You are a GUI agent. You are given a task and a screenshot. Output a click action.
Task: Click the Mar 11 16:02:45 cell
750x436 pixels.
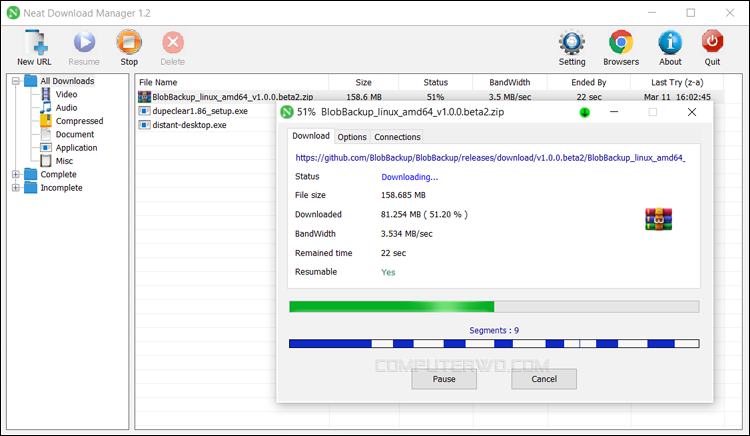point(677,97)
